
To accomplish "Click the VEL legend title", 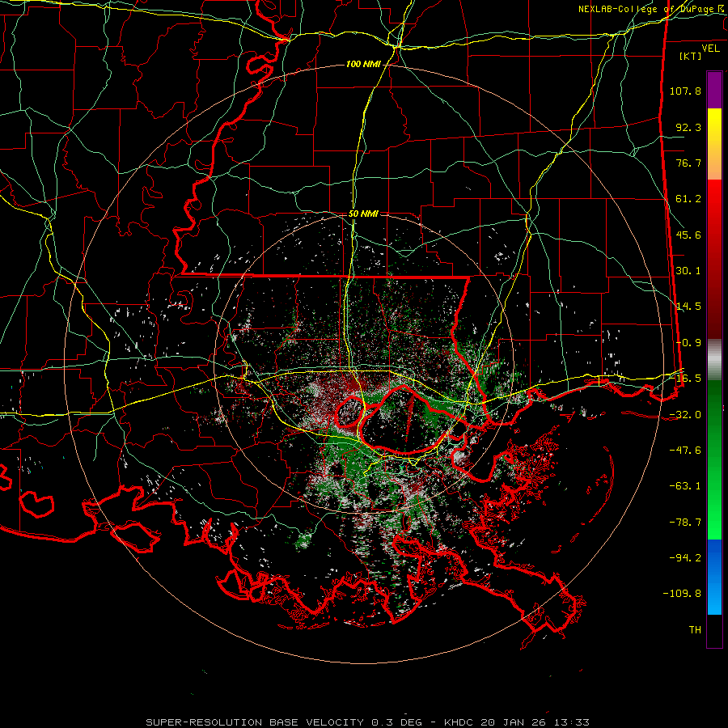I will (x=710, y=49).
